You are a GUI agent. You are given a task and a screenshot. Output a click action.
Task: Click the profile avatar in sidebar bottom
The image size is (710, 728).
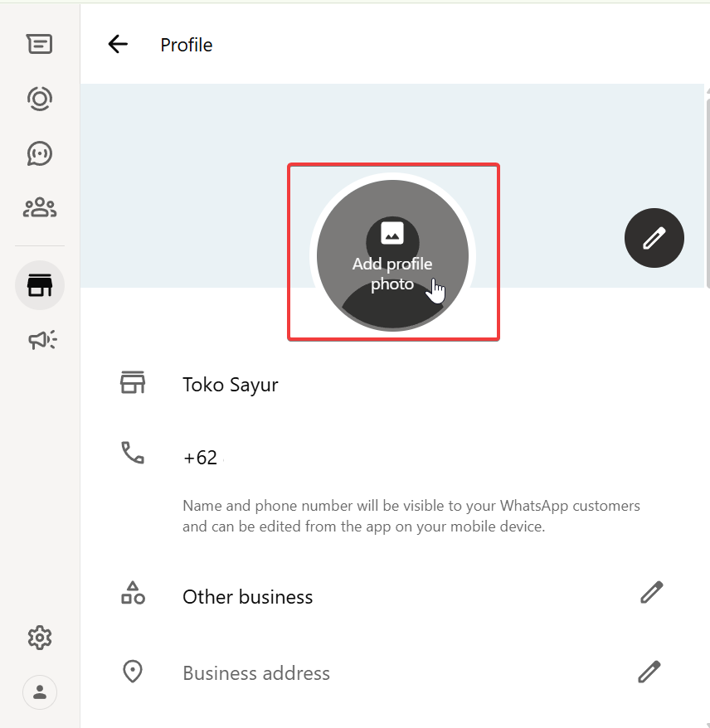click(39, 692)
